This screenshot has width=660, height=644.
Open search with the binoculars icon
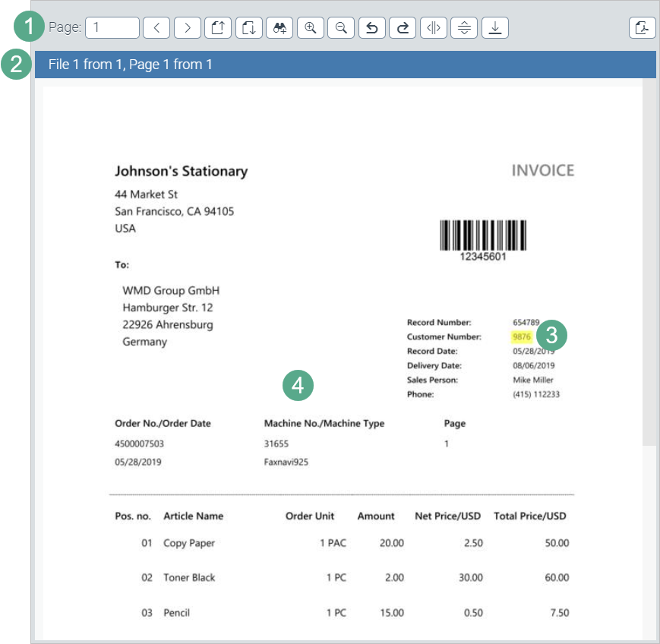click(279, 28)
